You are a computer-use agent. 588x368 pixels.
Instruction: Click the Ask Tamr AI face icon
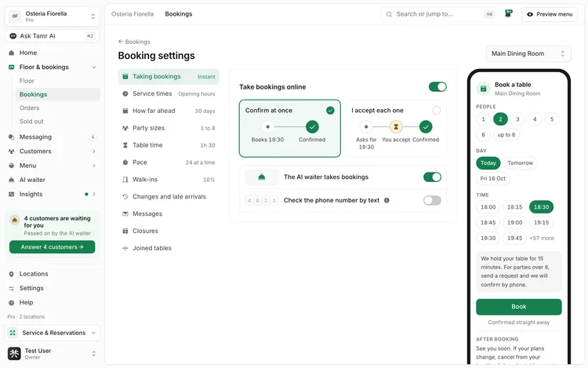pyautogui.click(x=13, y=36)
